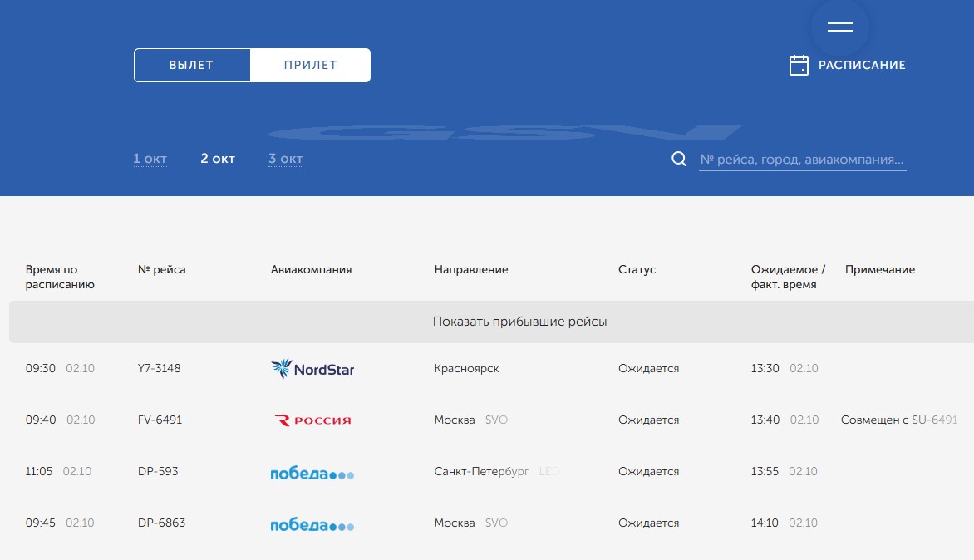Select the ПРИЛЕТ arrivals toggle
The height and width of the screenshot is (560, 974).
(310, 65)
